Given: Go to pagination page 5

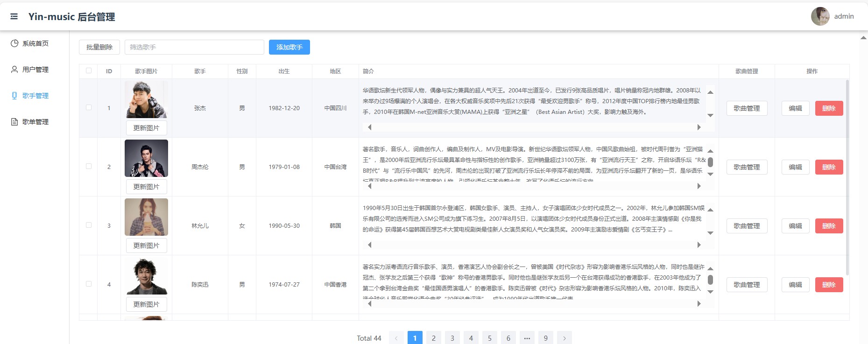Looking at the screenshot, I should click(x=490, y=338).
